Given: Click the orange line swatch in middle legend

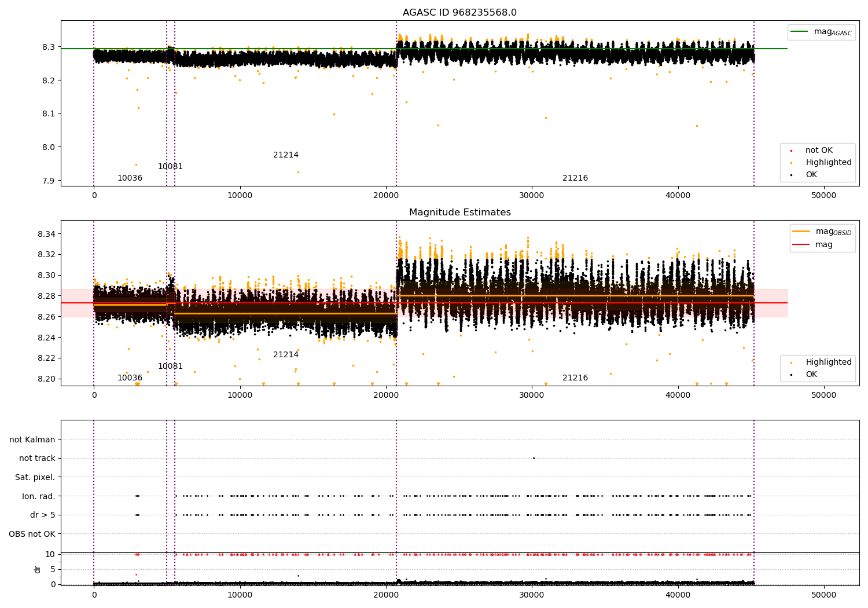Looking at the screenshot, I should [x=801, y=232].
